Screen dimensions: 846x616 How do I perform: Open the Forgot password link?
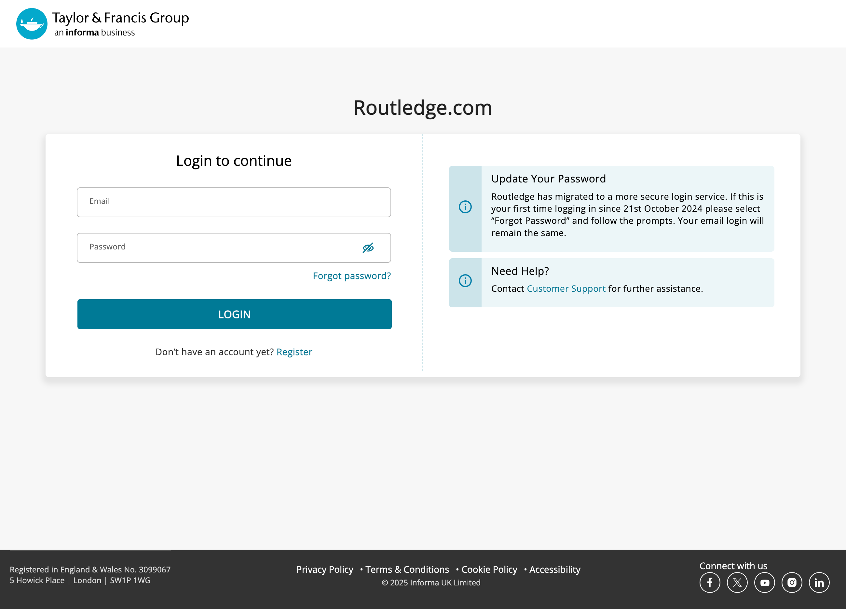pos(351,275)
